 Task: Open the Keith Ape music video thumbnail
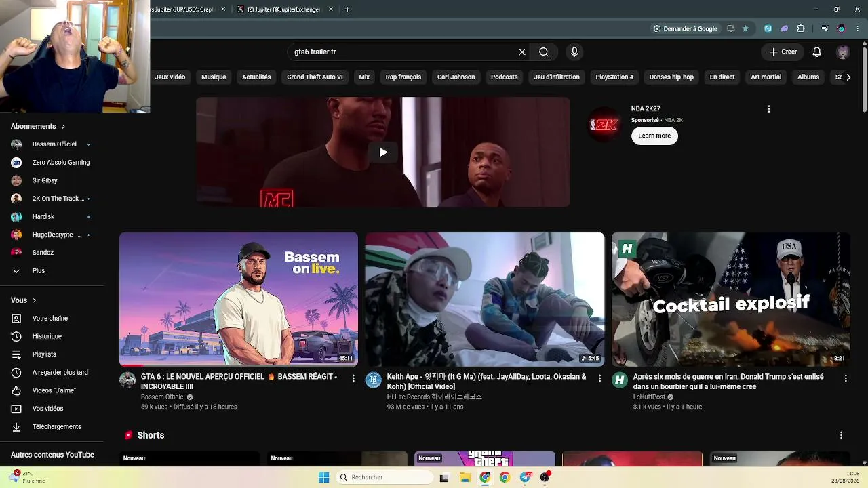click(485, 300)
